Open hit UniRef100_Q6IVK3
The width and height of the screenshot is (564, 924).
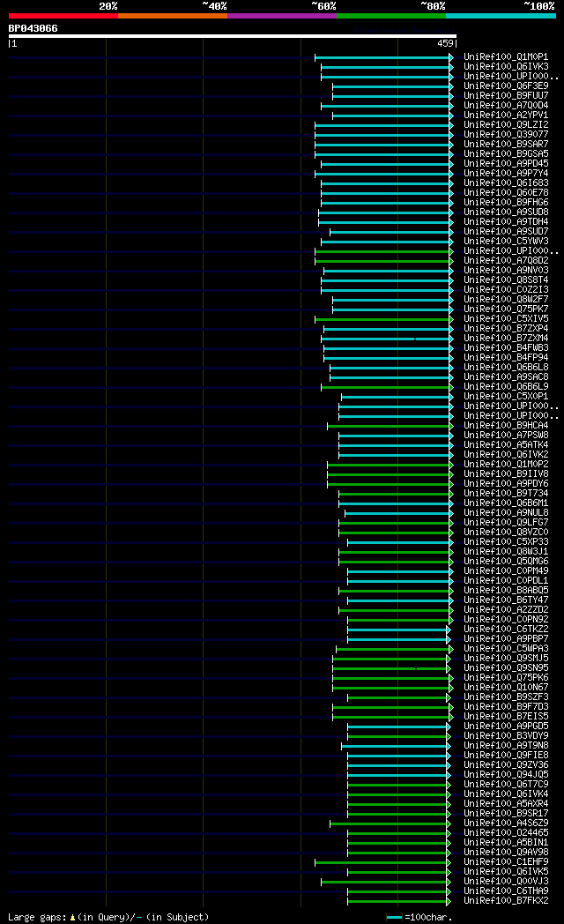(x=506, y=67)
